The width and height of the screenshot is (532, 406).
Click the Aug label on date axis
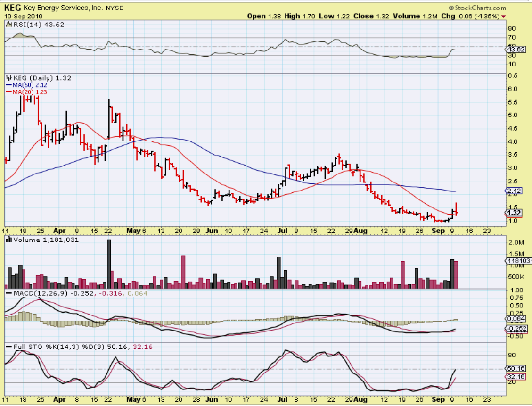click(x=360, y=231)
